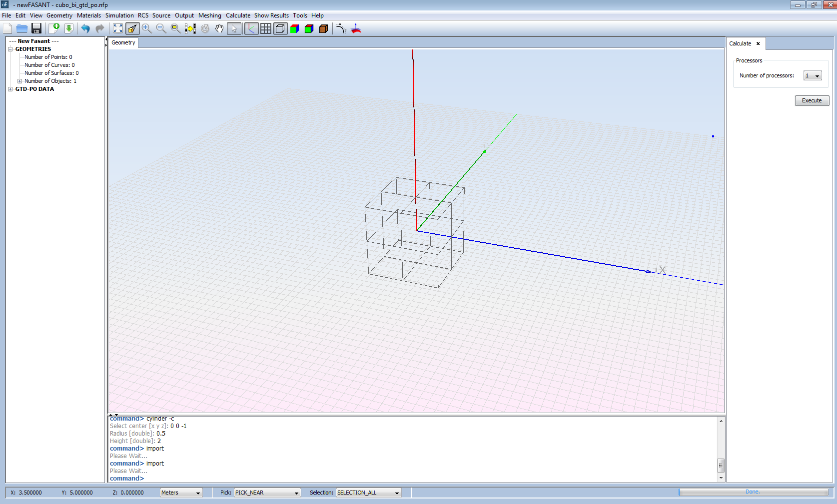Expand the GTD-PO DATA tree node

10,89
